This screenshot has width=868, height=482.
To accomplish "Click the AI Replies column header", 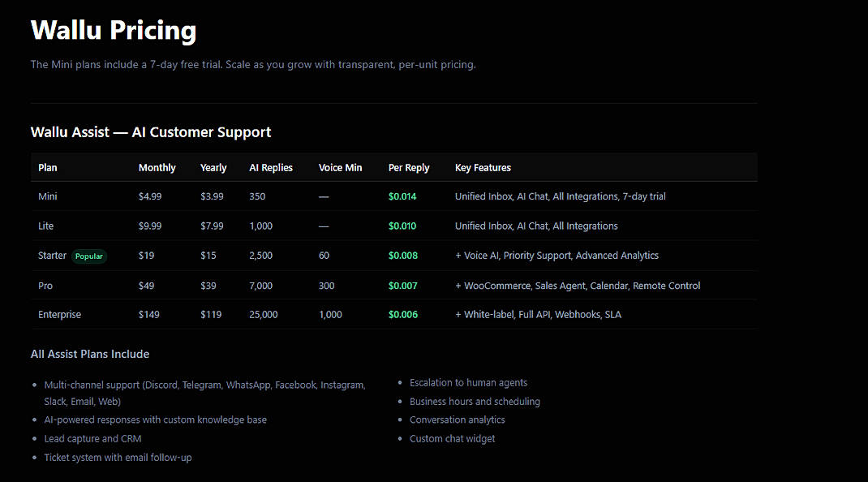I will (x=271, y=167).
